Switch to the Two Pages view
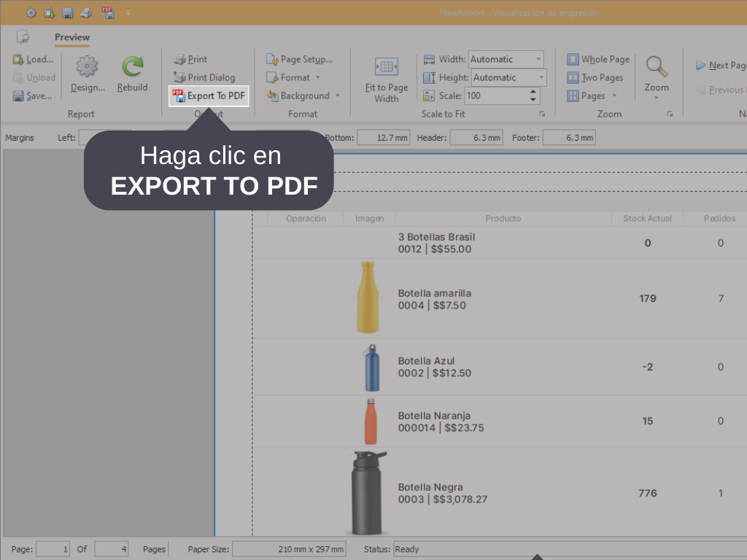 [595, 77]
